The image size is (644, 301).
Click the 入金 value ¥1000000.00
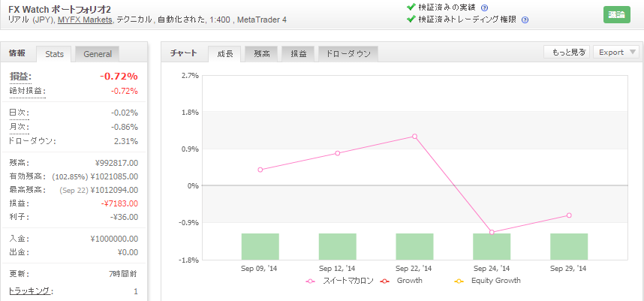coord(114,239)
